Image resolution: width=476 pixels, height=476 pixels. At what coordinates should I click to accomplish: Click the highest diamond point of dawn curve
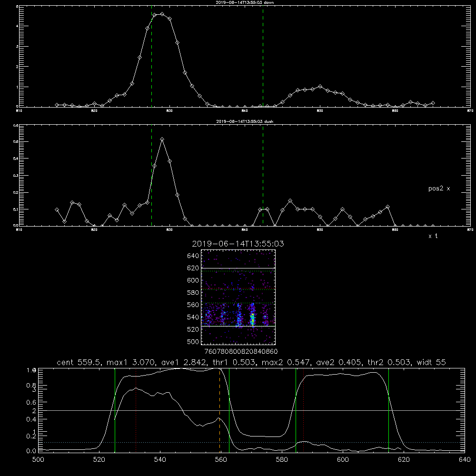[x=162, y=14]
